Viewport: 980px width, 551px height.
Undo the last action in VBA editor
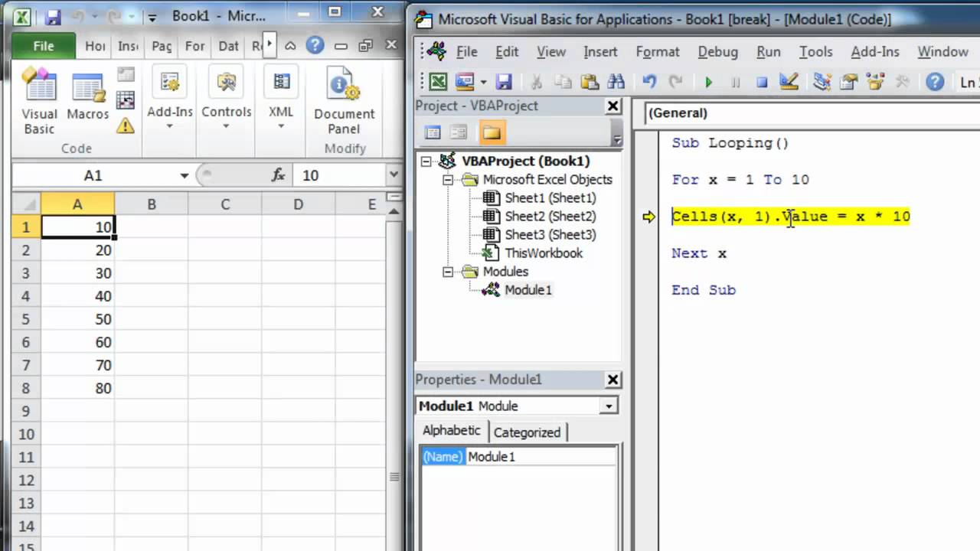[649, 81]
